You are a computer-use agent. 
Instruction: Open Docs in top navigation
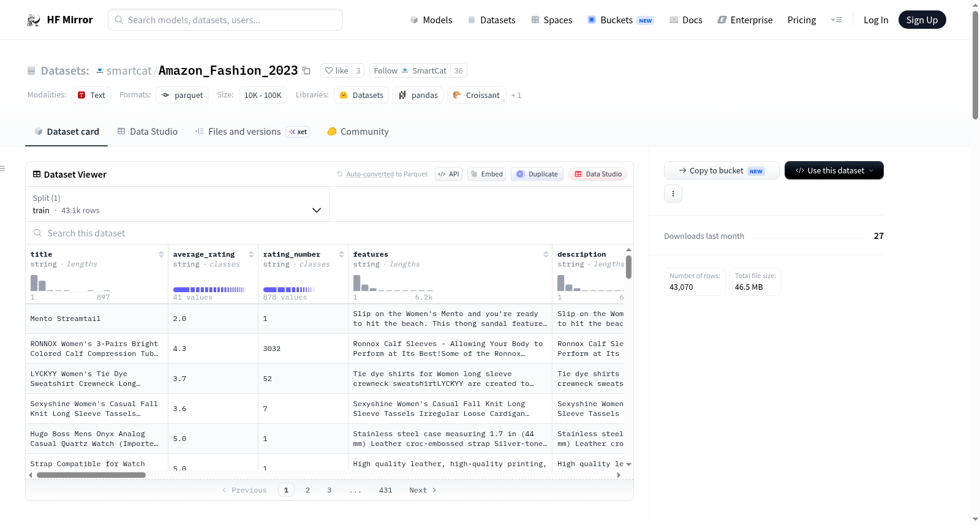[686, 20]
